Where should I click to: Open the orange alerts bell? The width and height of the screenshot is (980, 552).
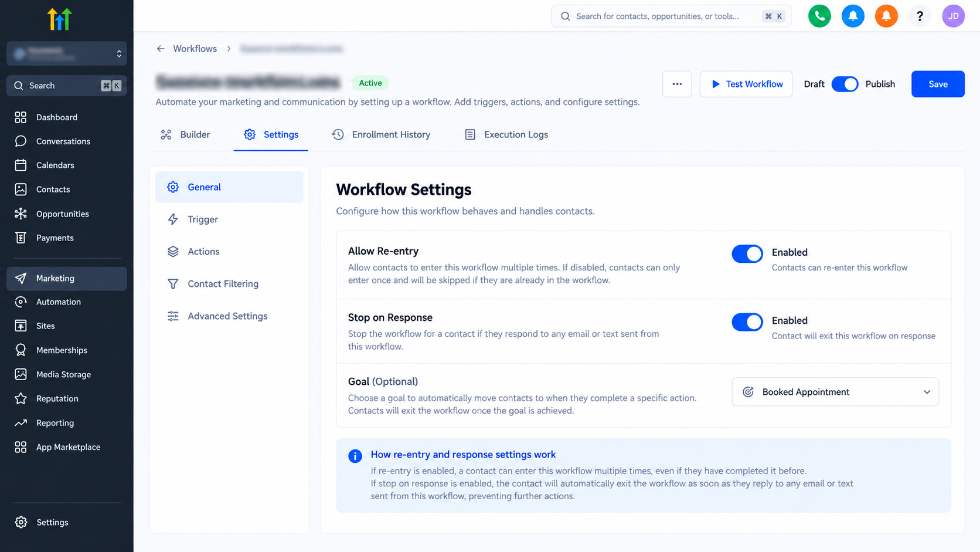(x=886, y=16)
